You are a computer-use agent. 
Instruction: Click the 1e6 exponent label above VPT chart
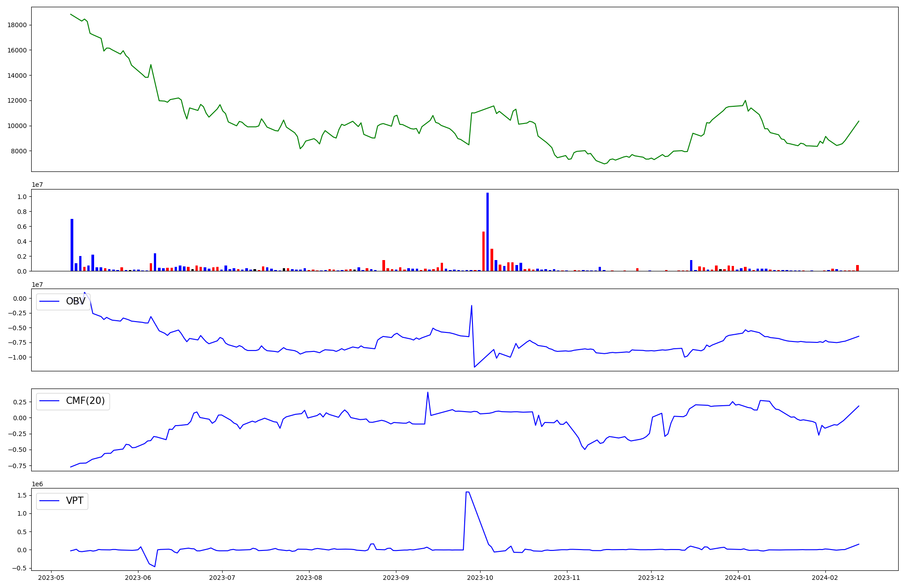click(x=37, y=484)
